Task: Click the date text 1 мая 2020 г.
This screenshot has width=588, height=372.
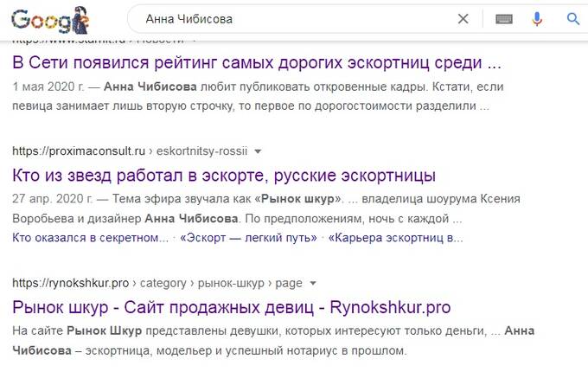Action: [x=48, y=87]
